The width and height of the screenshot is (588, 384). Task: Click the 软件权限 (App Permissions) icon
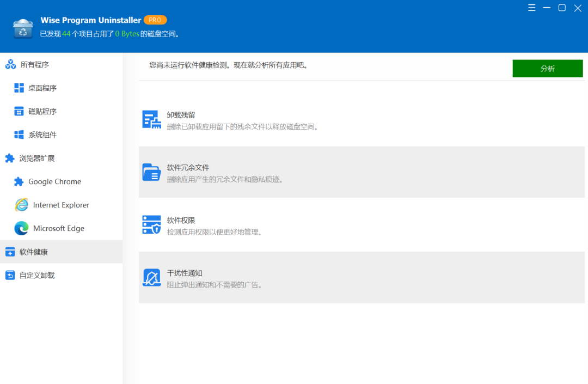tap(151, 224)
